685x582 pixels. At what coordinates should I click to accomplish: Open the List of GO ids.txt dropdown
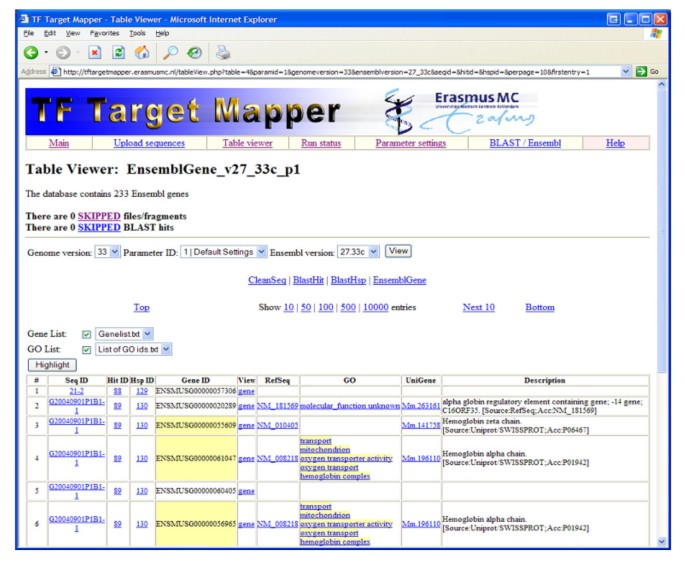coord(166,349)
